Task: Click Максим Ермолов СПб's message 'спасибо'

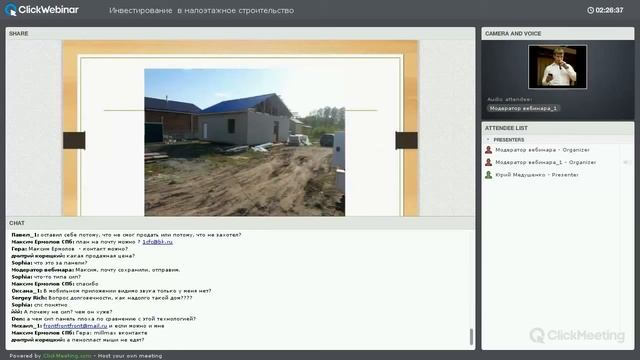Action: (55, 284)
